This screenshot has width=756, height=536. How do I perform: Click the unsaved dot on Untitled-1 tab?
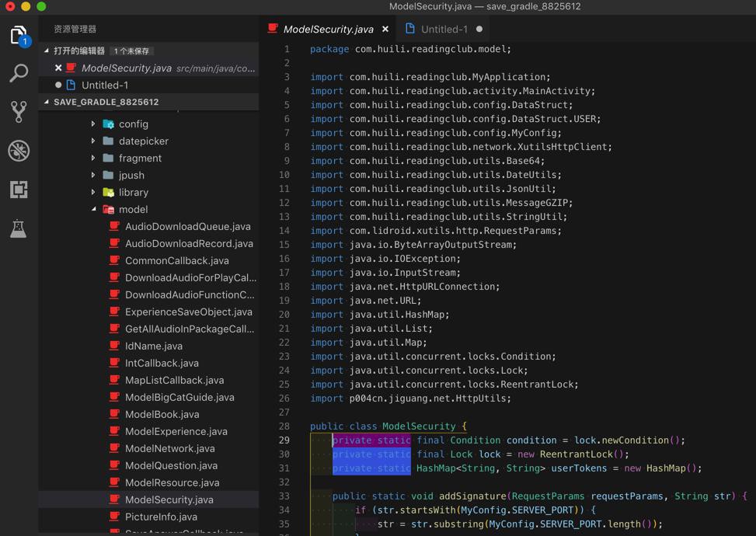[479, 30]
